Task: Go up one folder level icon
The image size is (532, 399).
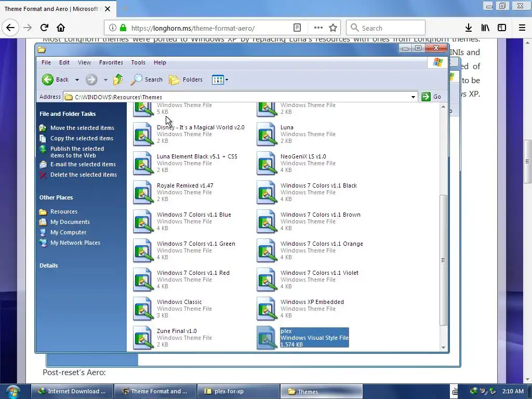Action: [118, 79]
